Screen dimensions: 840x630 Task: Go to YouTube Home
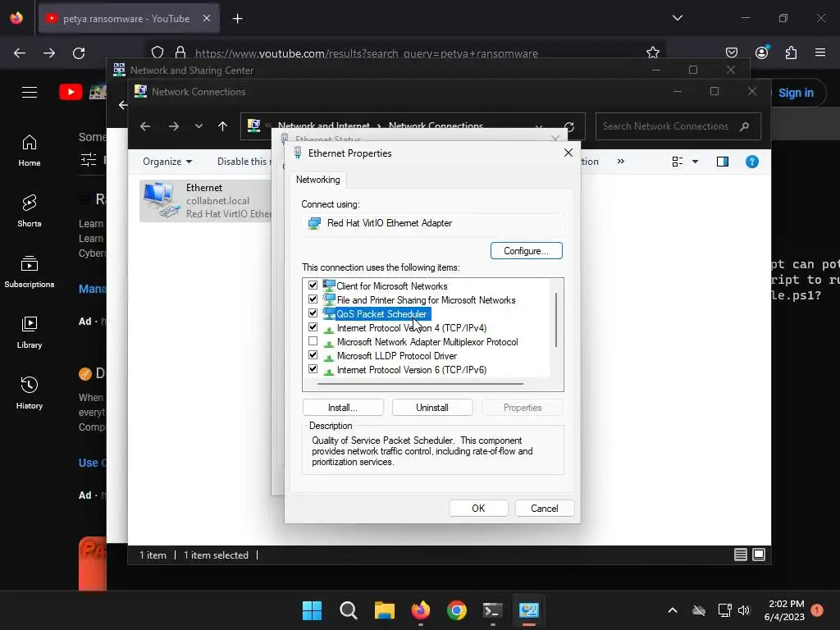[30, 151]
